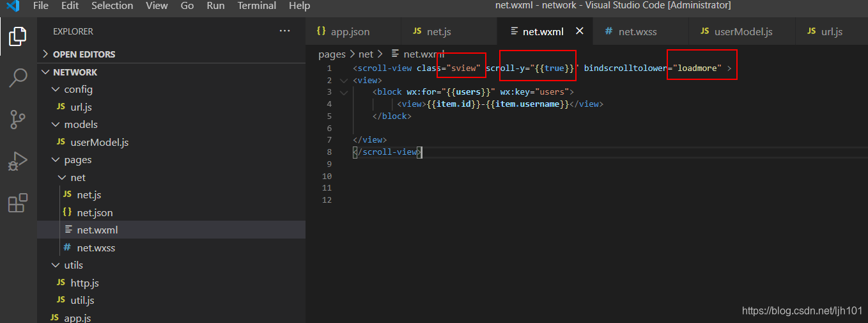Select net.wxml in the file tree
This screenshot has height=323, width=868.
[x=171, y=230]
